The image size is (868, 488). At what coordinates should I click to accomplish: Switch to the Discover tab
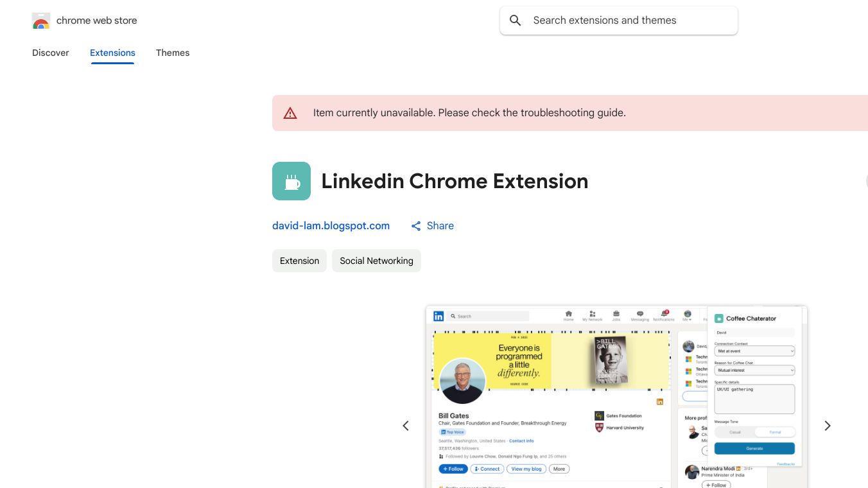pos(51,53)
